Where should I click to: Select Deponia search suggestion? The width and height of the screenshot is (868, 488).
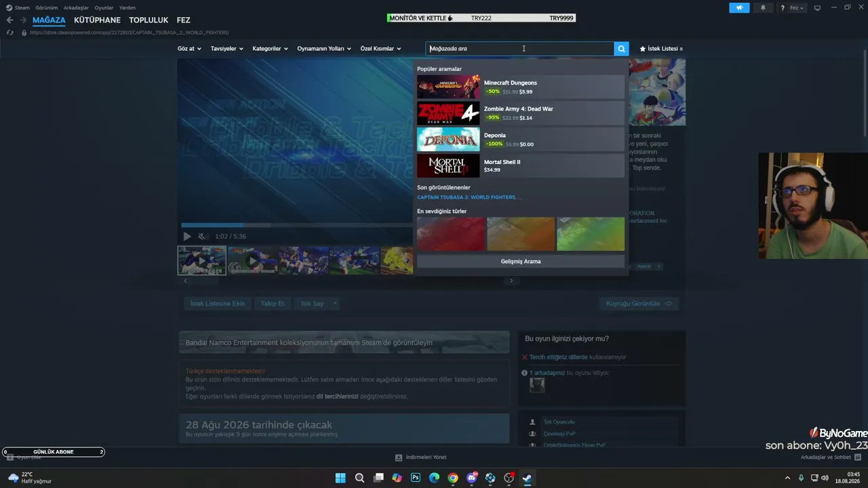(x=521, y=140)
